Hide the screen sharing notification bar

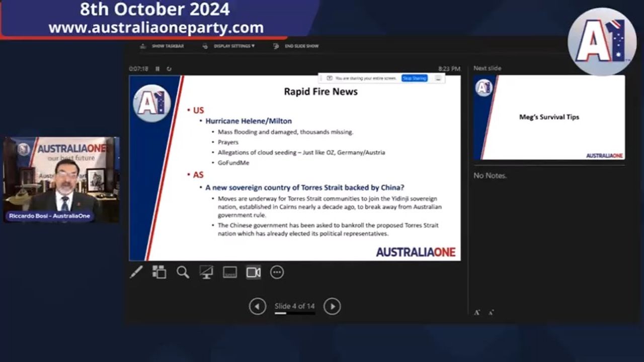coord(438,78)
